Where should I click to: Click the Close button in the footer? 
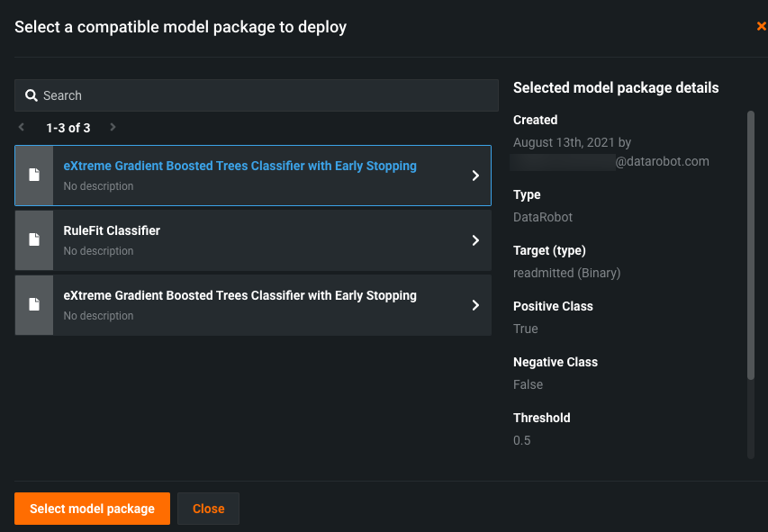[208, 509]
